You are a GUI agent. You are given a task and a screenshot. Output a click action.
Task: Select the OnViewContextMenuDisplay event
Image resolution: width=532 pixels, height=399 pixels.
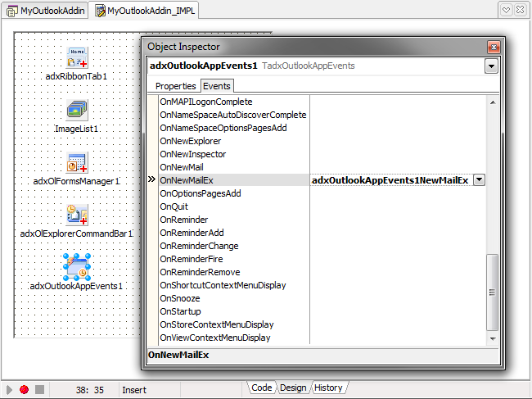(215, 338)
